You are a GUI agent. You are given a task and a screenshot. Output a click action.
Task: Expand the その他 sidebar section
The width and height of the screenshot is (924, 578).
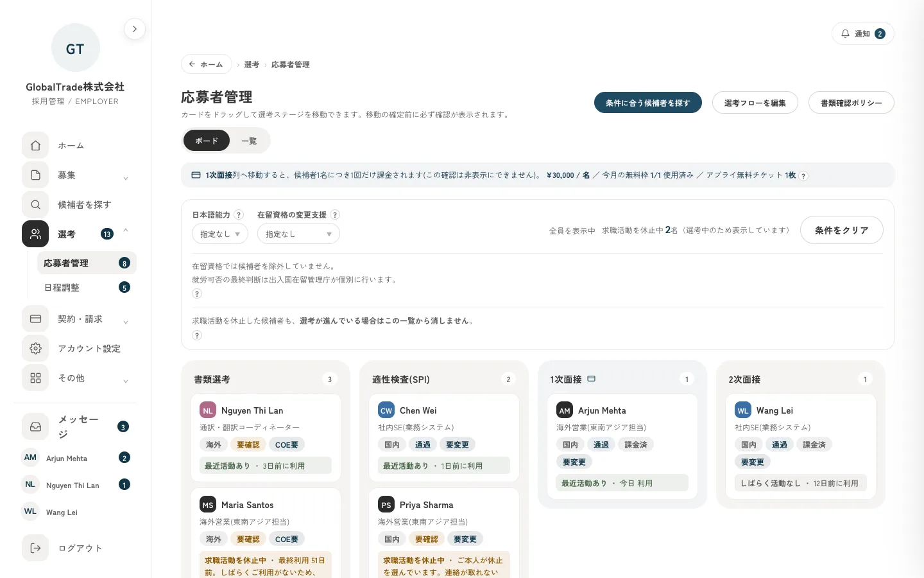[x=126, y=381]
